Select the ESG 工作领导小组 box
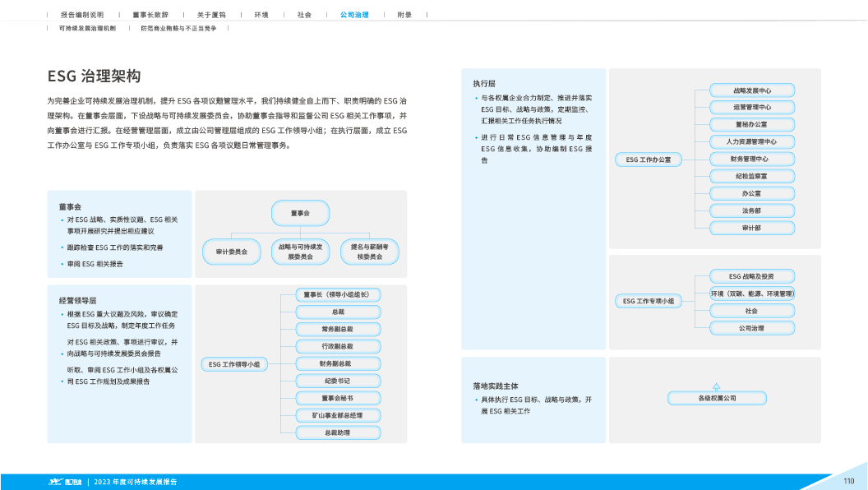This screenshot has width=868, height=490. point(234,363)
